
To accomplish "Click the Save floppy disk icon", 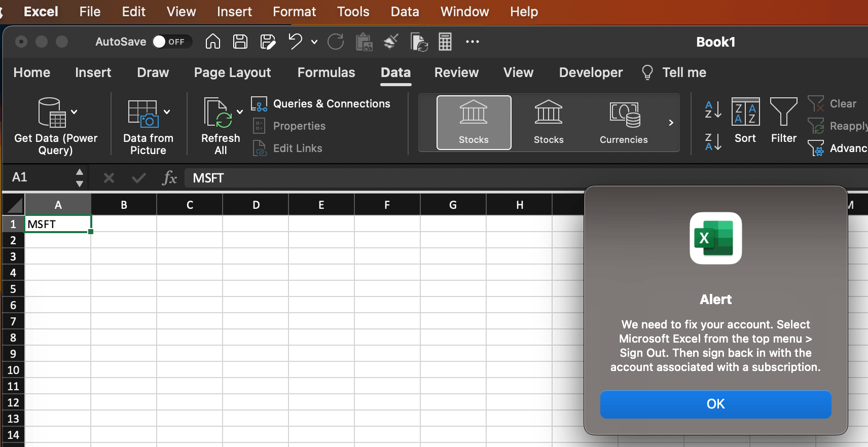I will coord(240,42).
